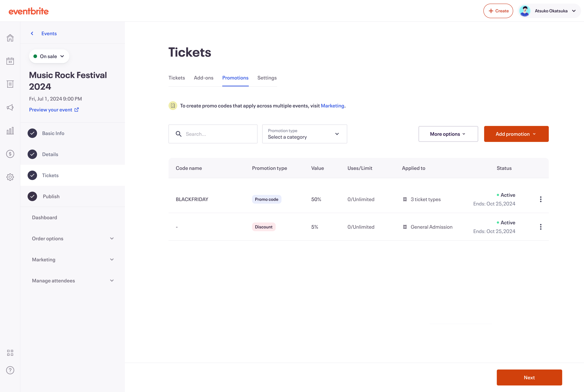584x392 pixels.
Task: Switch to the Tickets tab
Action: [177, 78]
